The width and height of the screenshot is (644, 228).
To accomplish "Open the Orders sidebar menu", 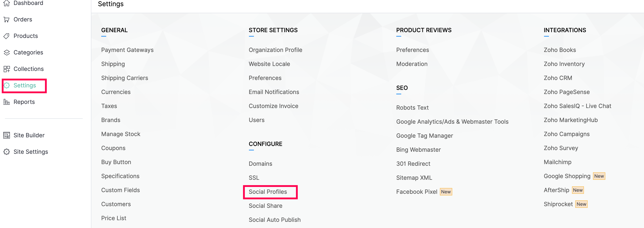I will 23,20.
